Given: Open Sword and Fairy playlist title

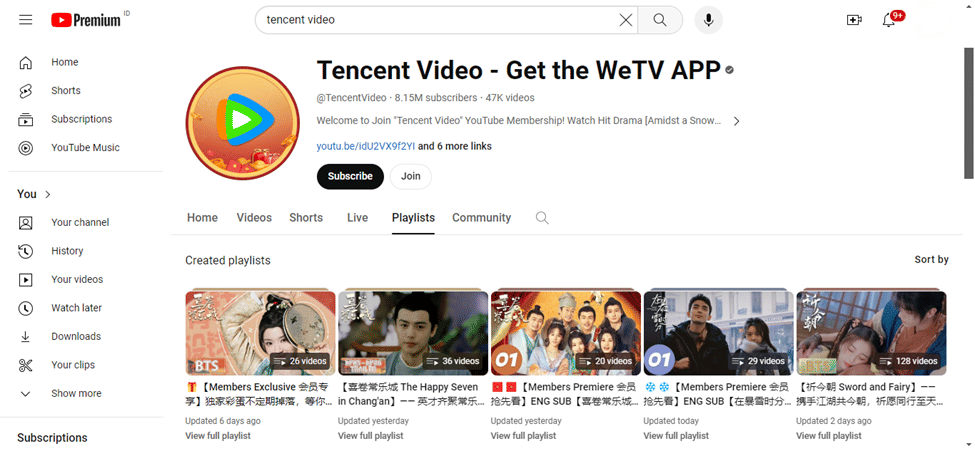Looking at the screenshot, I should click(870, 394).
